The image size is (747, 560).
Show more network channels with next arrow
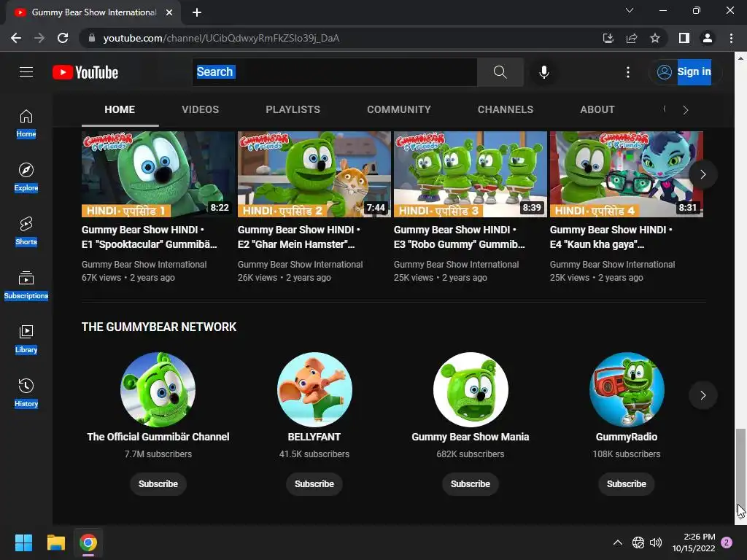(703, 395)
